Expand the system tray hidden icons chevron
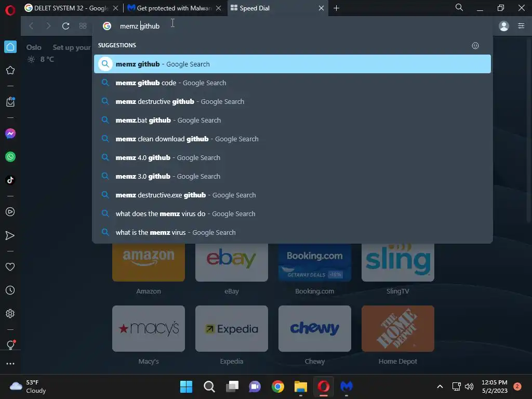This screenshot has height=399, width=532. [x=440, y=387]
